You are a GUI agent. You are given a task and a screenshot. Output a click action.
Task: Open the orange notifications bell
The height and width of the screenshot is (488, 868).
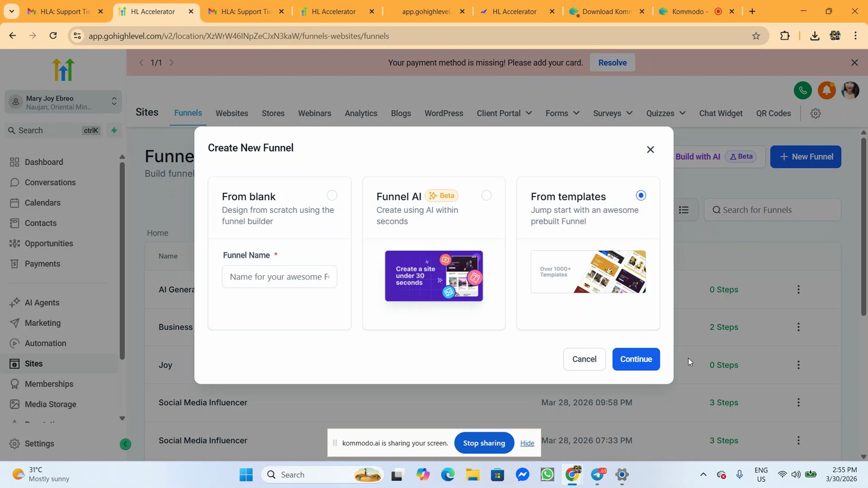click(x=827, y=90)
